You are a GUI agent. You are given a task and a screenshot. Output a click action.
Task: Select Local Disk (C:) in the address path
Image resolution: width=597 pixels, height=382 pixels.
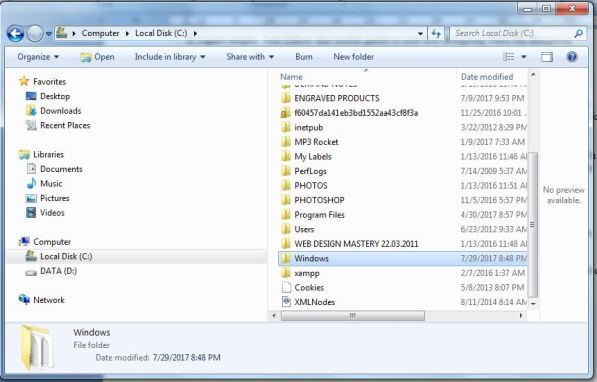(161, 33)
